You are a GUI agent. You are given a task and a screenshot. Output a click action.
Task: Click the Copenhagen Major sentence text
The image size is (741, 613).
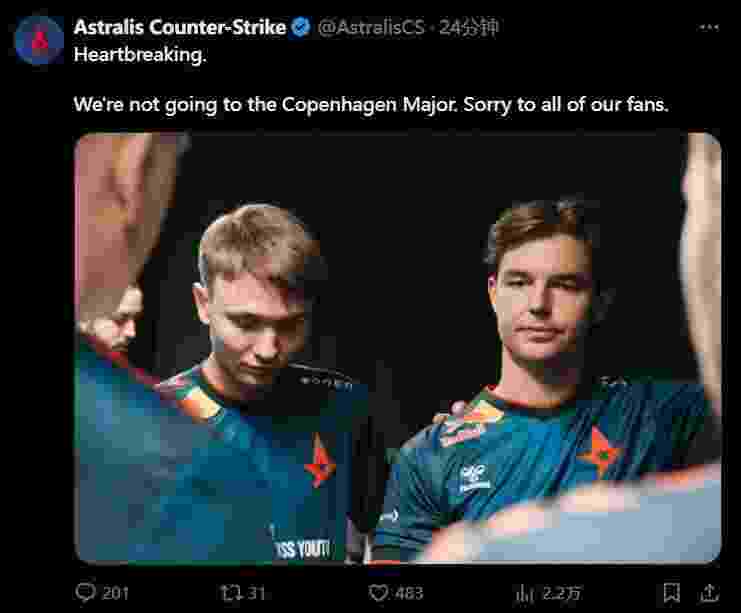click(371, 104)
